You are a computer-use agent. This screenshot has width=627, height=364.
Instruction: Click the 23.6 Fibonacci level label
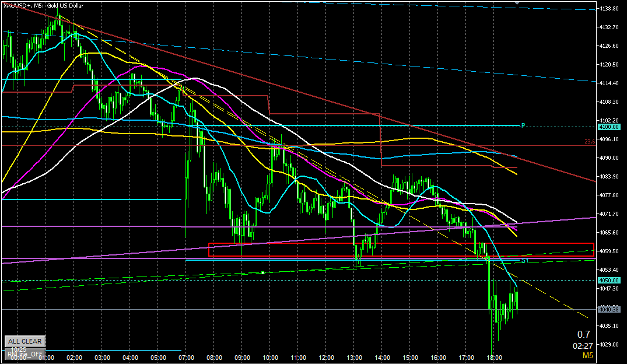590,141
